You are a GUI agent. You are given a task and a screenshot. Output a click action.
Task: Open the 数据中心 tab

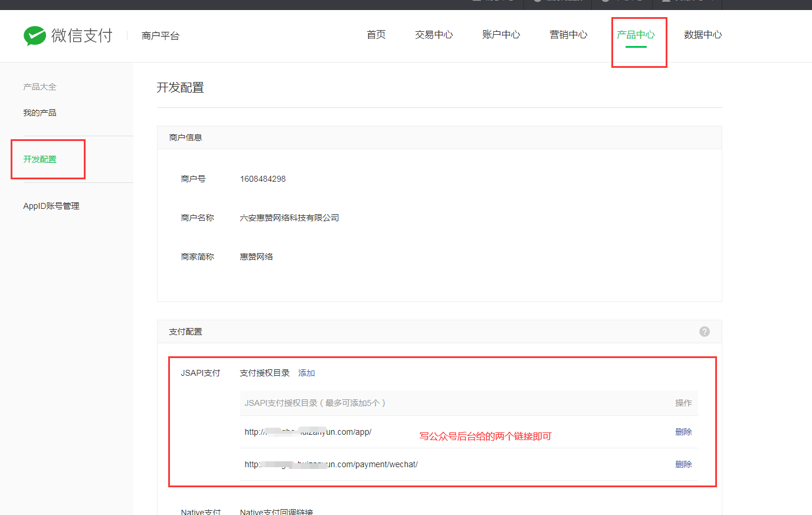tap(703, 35)
